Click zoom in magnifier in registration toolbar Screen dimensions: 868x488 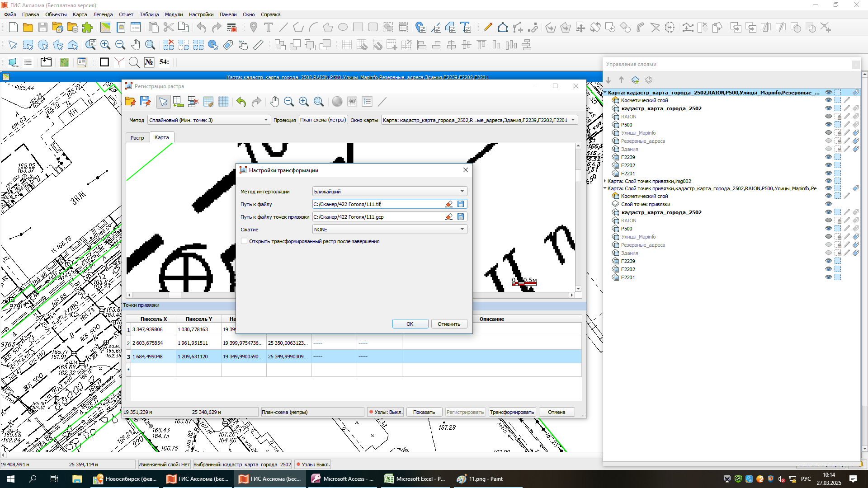click(304, 102)
